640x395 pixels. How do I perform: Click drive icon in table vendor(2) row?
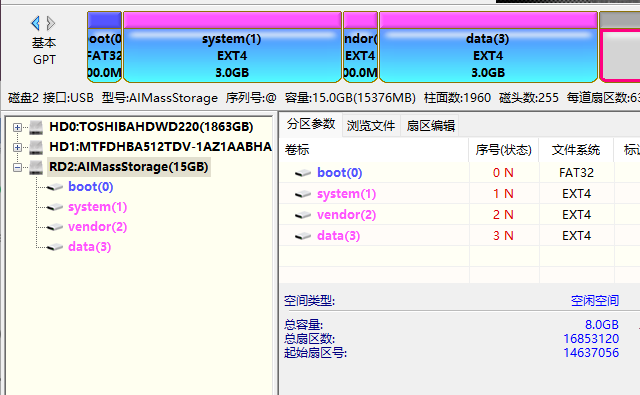coord(303,215)
